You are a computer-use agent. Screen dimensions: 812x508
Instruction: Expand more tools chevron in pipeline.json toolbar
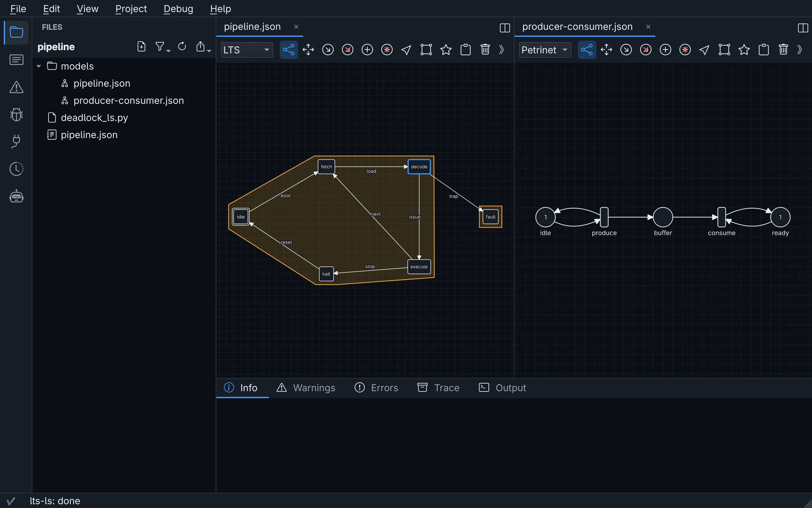click(501, 50)
